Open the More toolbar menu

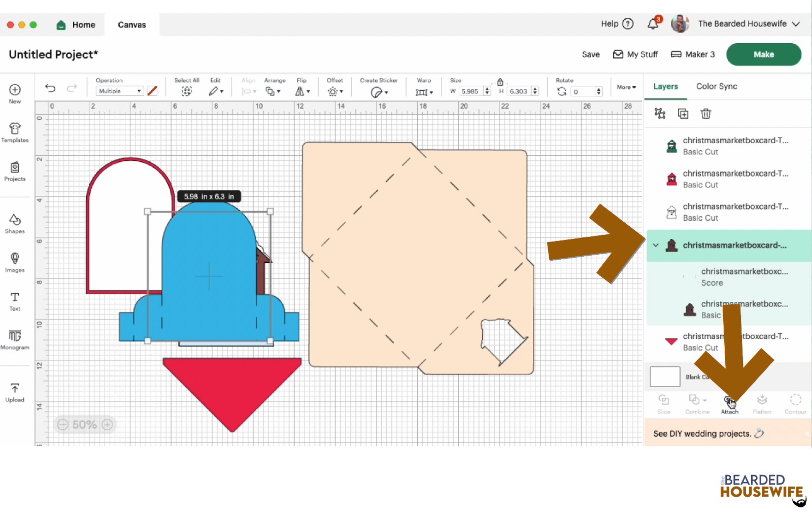626,87
